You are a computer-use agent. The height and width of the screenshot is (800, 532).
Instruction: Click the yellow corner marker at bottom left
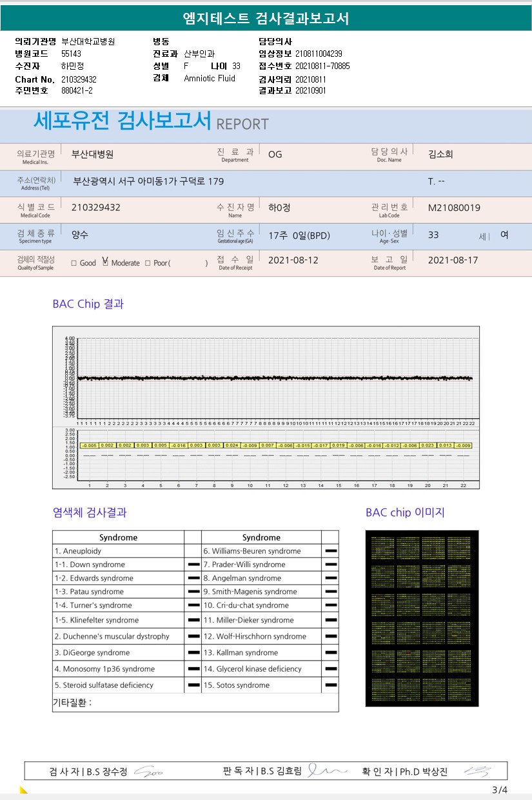coord(24,790)
